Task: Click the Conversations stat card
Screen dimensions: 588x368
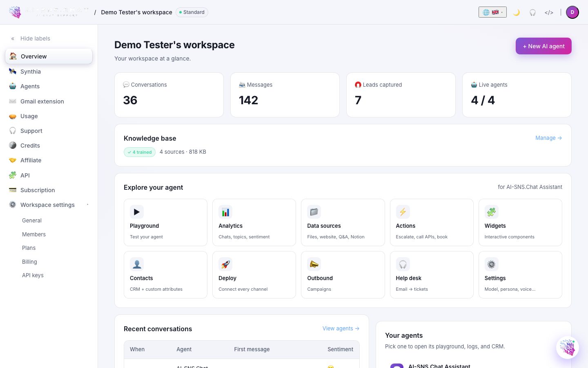Action: [x=169, y=95]
